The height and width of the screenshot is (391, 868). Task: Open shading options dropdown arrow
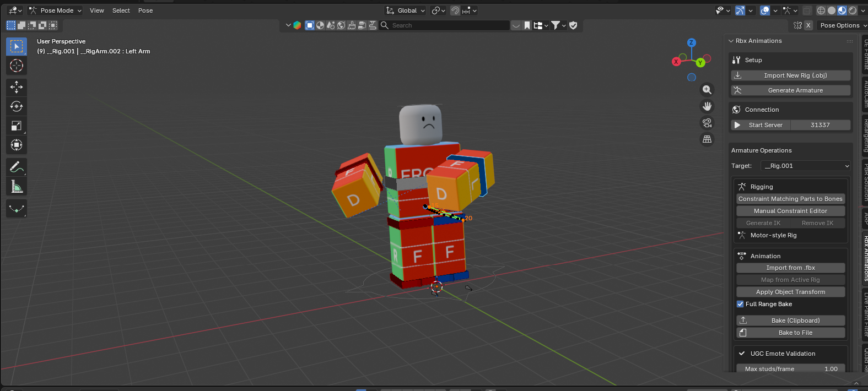[x=863, y=10]
